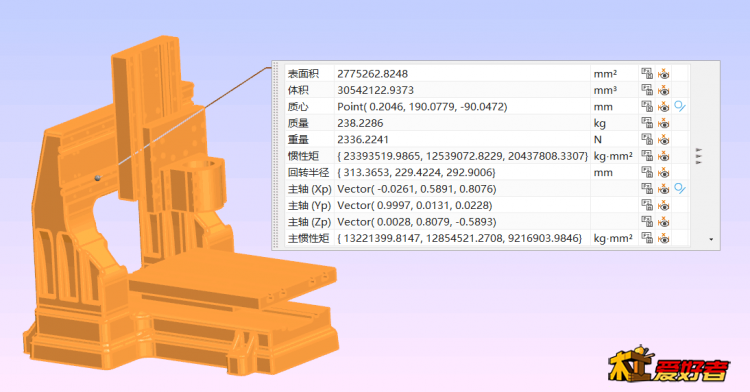Select the volume value 30542122.9373
The height and width of the screenshot is (392, 750).
pyautogui.click(x=375, y=90)
